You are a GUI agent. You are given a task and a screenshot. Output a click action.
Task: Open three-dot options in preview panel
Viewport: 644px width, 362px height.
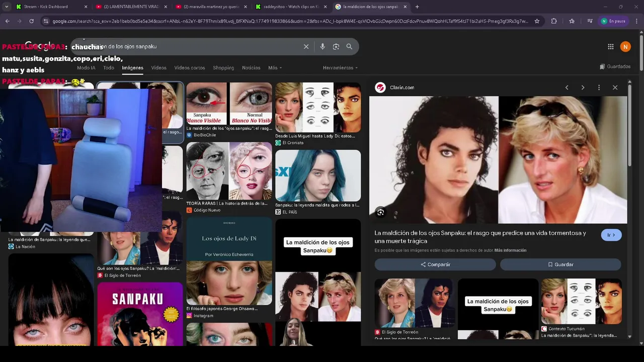(x=599, y=87)
